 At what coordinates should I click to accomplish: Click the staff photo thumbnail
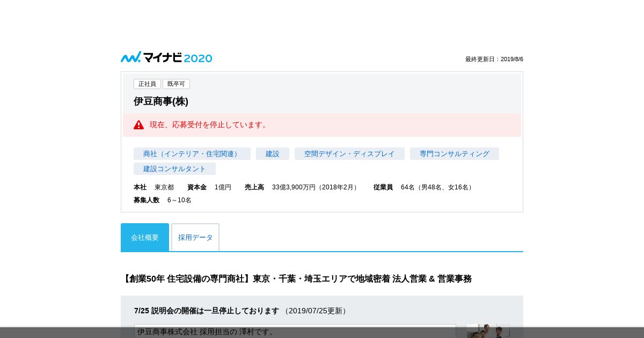488,331
